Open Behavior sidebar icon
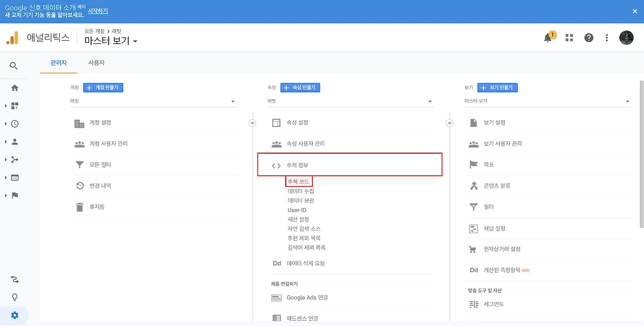This screenshot has width=644, height=326. (15, 177)
